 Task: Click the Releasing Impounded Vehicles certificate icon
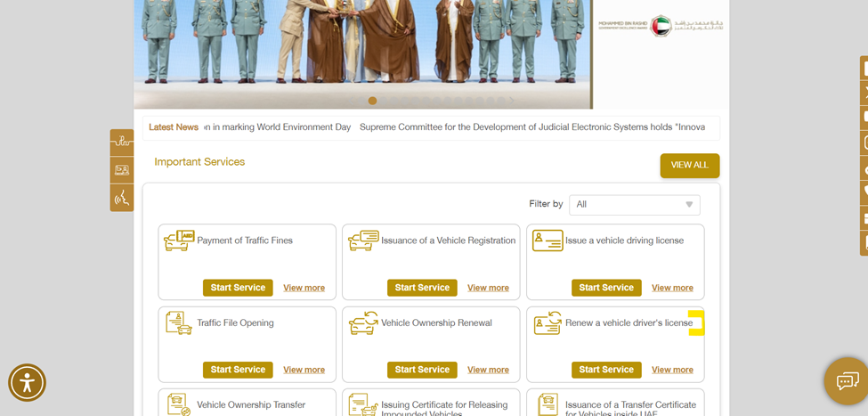coord(364,404)
